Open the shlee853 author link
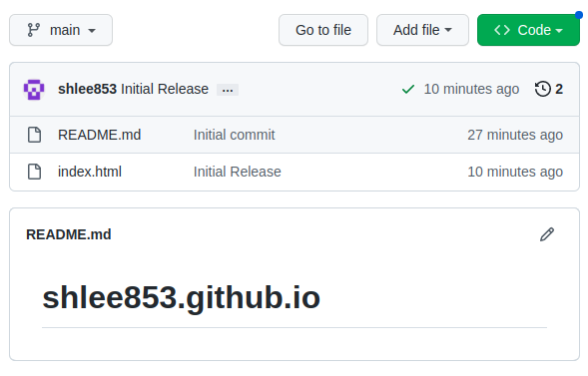The image size is (588, 376). [87, 89]
